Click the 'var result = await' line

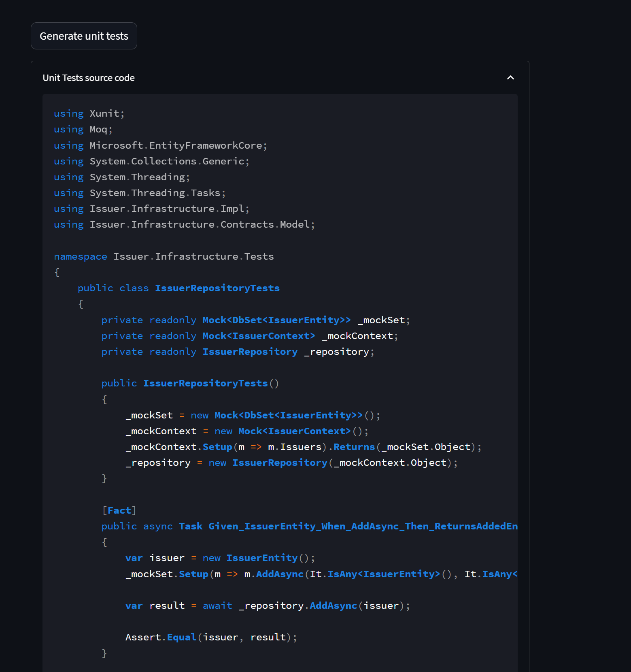point(268,606)
